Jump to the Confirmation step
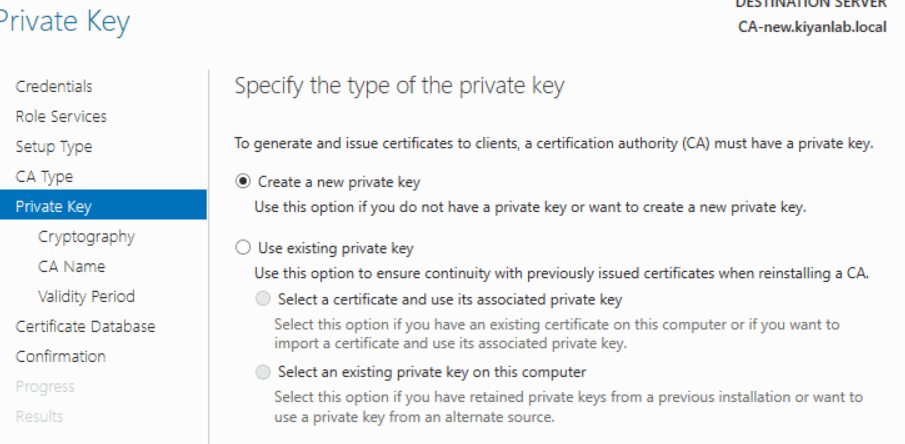The height and width of the screenshot is (444, 905). (x=60, y=356)
